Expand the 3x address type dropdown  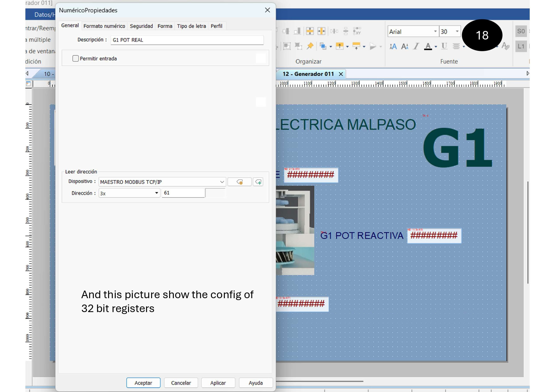(x=156, y=193)
